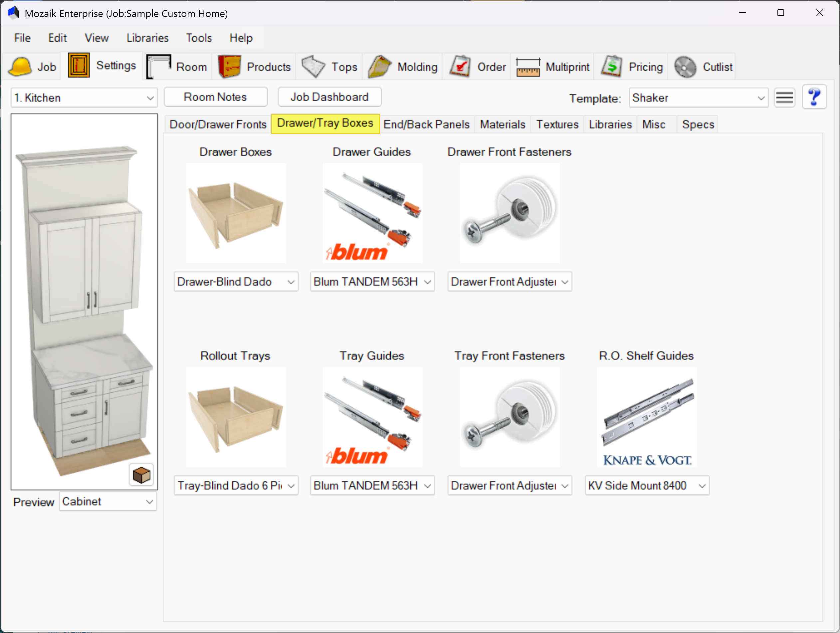This screenshot has width=840, height=633.
Task: Click the 3D cube preview icon
Action: (x=141, y=475)
